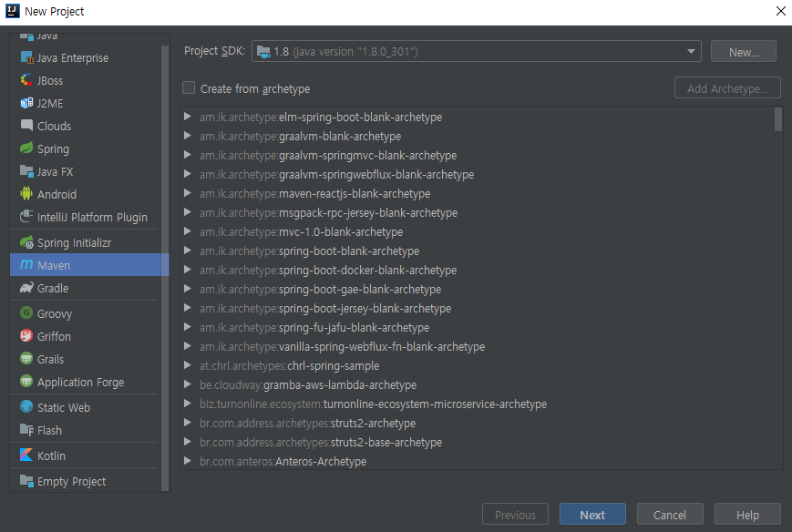
Task: Go to the Next step
Action: tap(592, 515)
